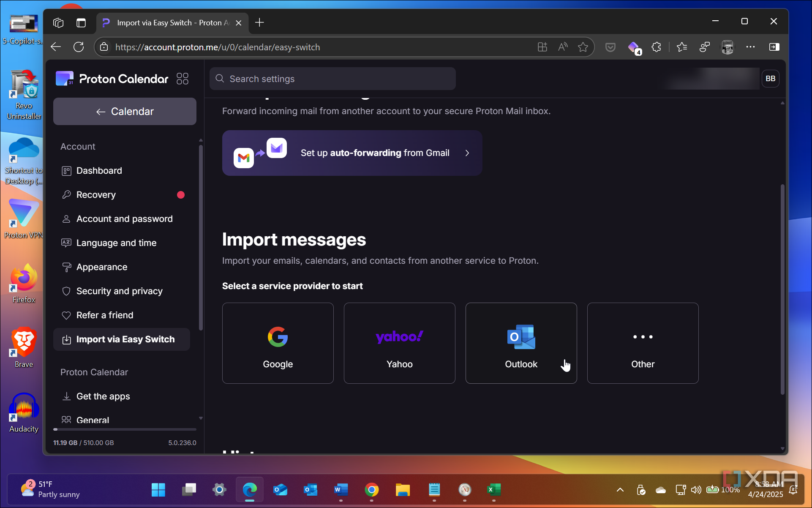Open Google Chrome from taskbar
The height and width of the screenshot is (508, 812).
pyautogui.click(x=372, y=490)
